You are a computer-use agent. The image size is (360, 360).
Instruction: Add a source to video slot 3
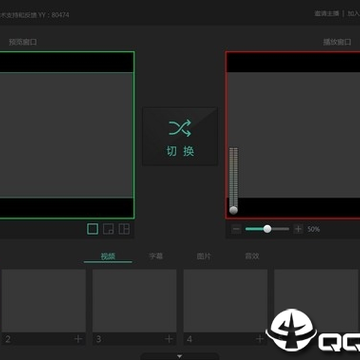[169, 339]
